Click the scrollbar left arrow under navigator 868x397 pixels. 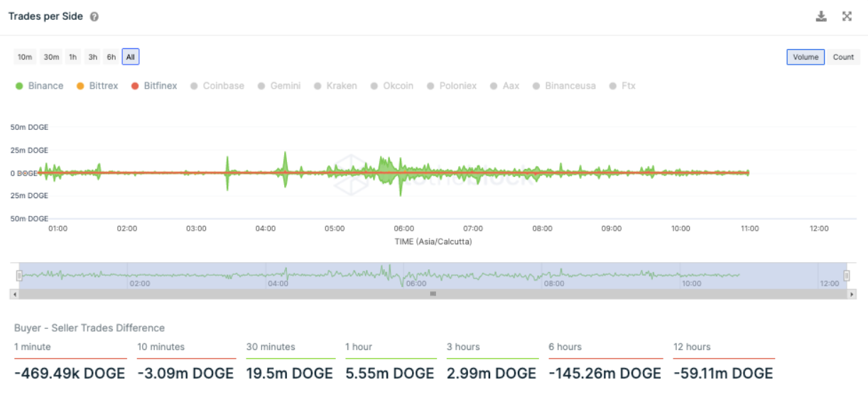pos(14,293)
